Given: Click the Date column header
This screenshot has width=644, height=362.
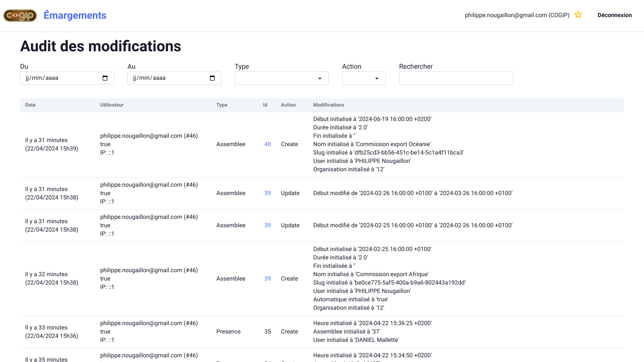Looking at the screenshot, I should (x=30, y=105).
